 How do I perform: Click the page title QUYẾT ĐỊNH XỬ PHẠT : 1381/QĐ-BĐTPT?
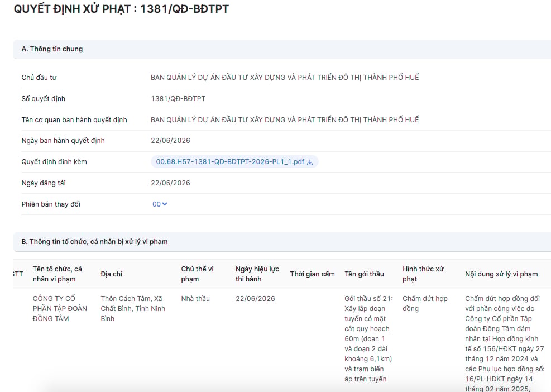click(121, 9)
